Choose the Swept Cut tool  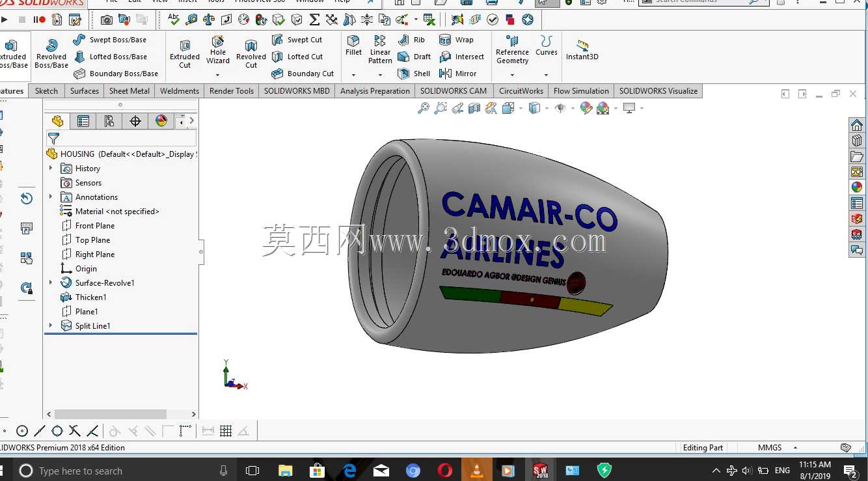tap(297, 40)
